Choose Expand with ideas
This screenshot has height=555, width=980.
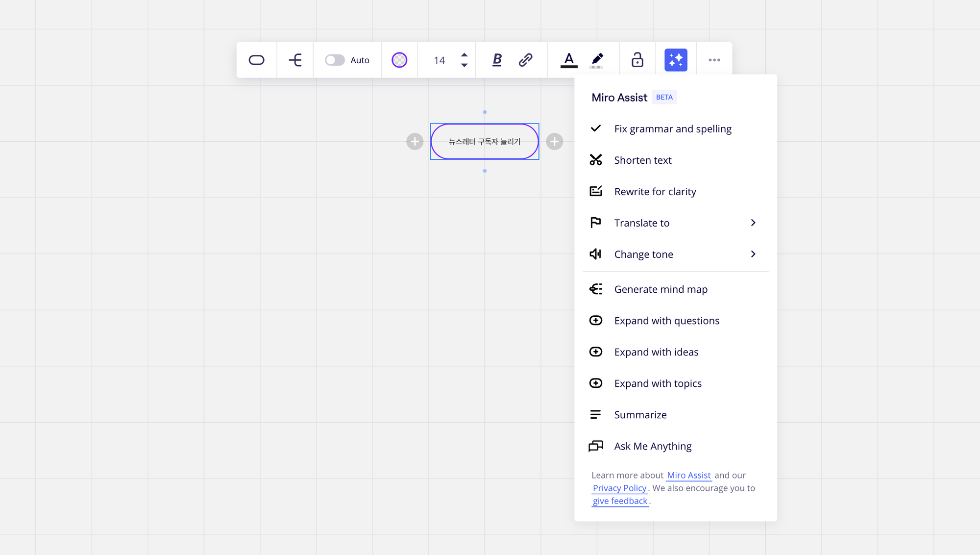click(x=675, y=352)
